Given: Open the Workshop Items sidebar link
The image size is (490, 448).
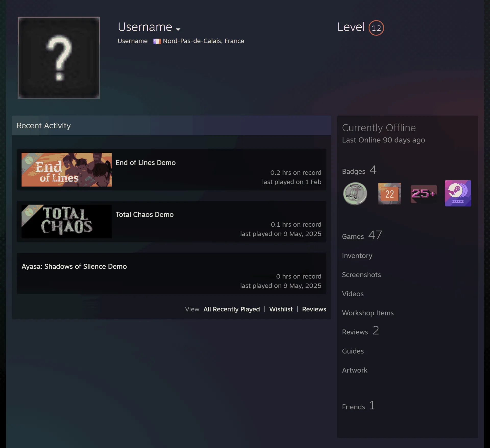Looking at the screenshot, I should [368, 313].
